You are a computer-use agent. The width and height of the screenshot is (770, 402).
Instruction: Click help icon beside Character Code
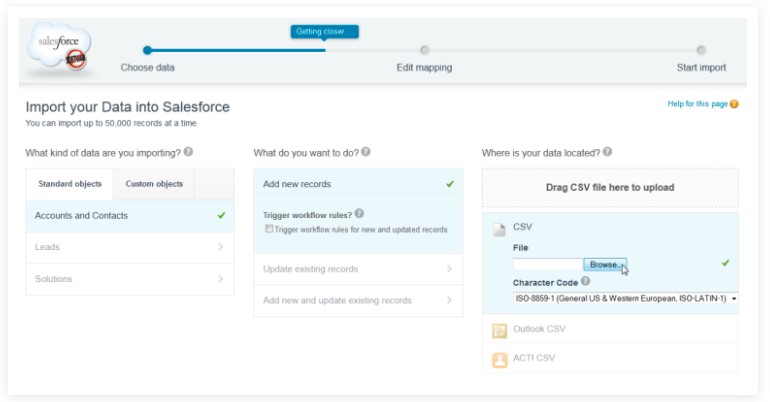(585, 281)
